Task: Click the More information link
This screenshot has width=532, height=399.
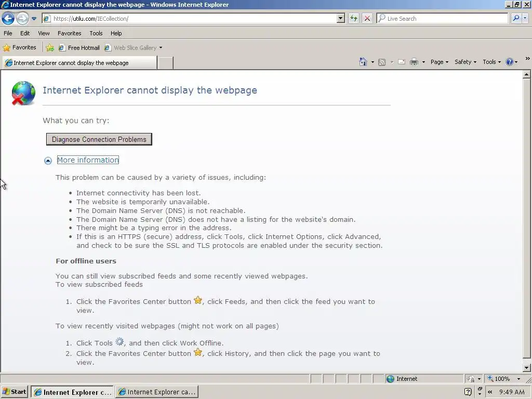Action: pos(88,160)
